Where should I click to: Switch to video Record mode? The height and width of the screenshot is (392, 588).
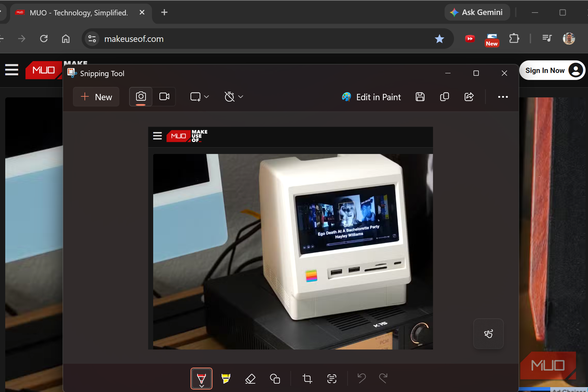[x=164, y=97]
